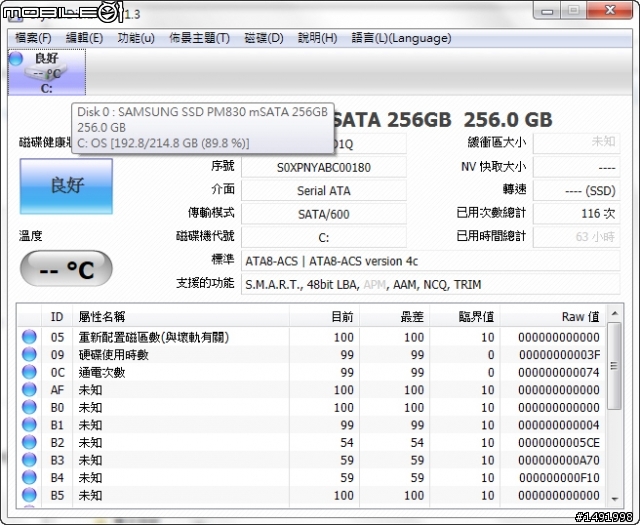
Task: Click the power-on hours field 63 小時
Action: click(x=576, y=237)
